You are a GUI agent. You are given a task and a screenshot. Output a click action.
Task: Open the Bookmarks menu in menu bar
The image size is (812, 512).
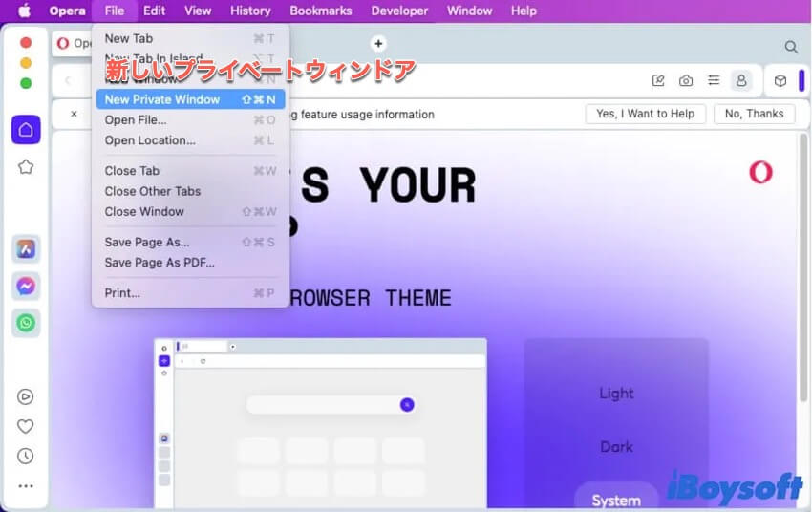(321, 11)
